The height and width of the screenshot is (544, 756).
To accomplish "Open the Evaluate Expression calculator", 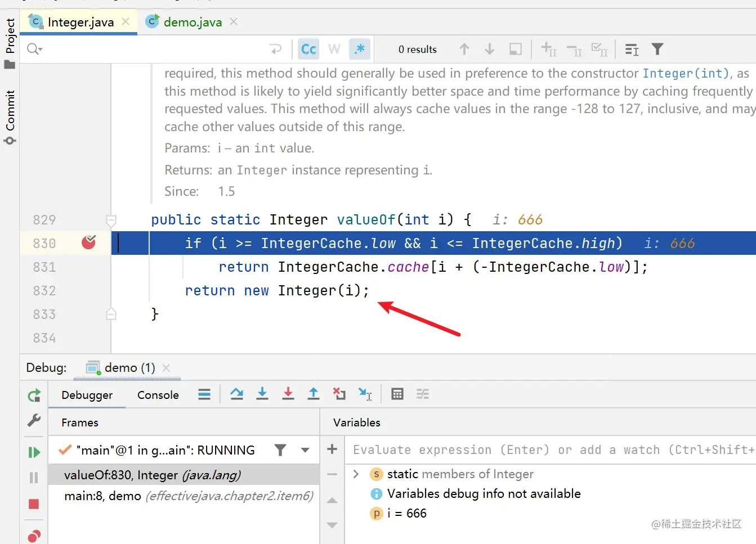I will point(397,394).
